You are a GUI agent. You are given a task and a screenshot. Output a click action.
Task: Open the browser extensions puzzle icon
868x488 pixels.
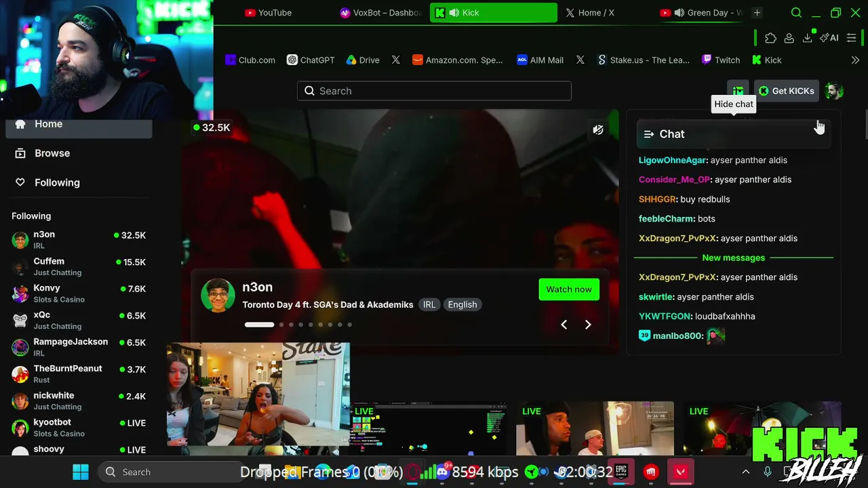(x=770, y=38)
